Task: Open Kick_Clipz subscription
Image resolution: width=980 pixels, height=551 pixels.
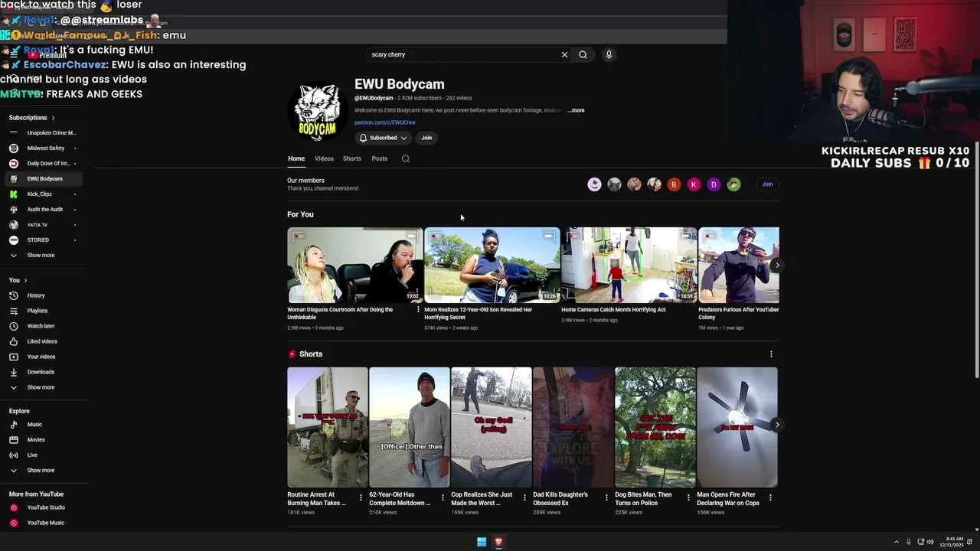Action: coord(44,194)
